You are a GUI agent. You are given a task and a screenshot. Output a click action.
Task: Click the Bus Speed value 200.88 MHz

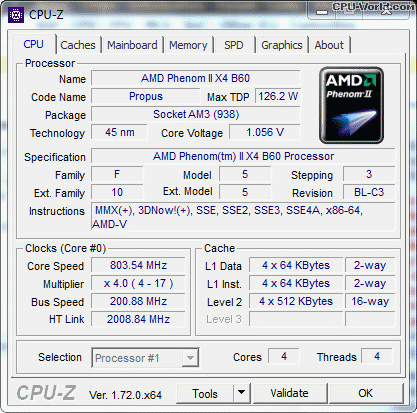pos(138,302)
